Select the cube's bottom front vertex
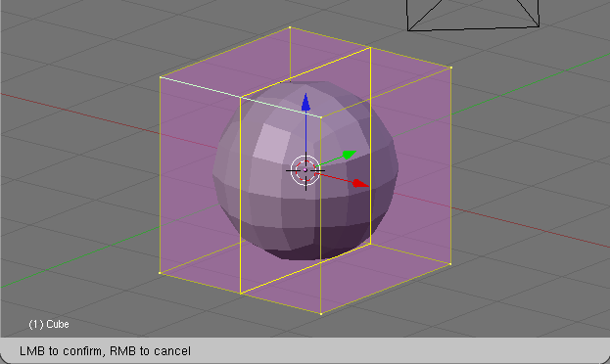Viewport: 610px width, 364px height. (320, 313)
